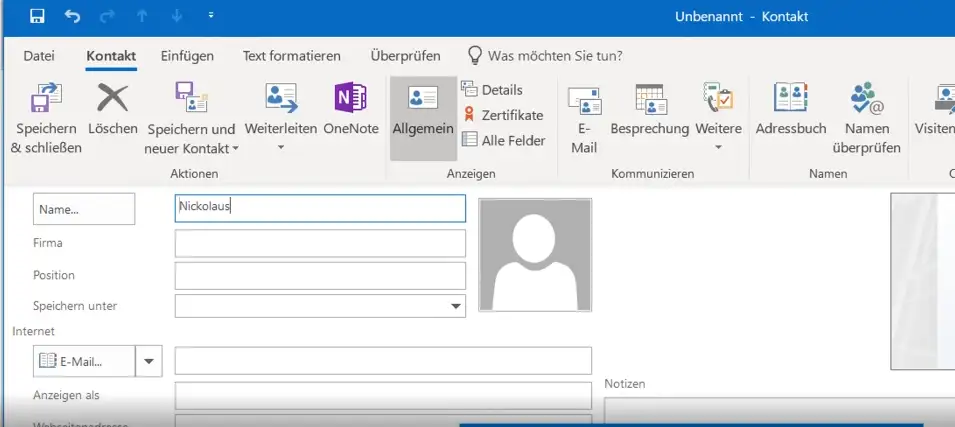Screen dimensions: 955x427
Task: Schedule a Besprechung meeting
Action: point(650,99)
